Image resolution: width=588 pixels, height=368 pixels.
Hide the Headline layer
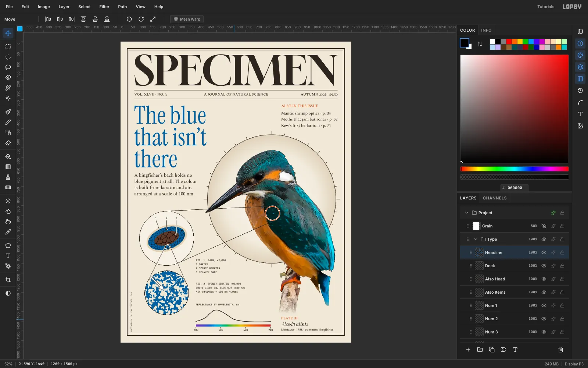544,252
